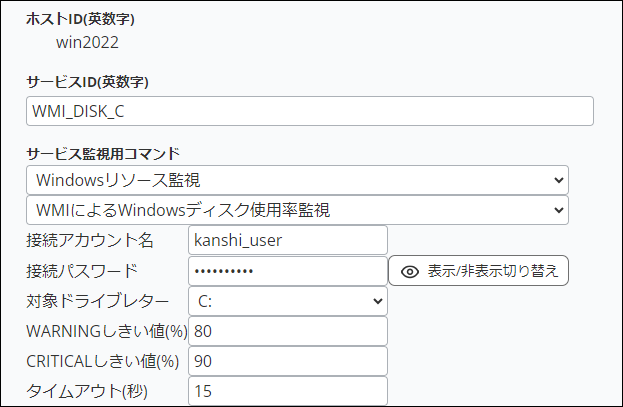623x407 pixels.
Task: Open the Windowsリソース監視 category dropdown
Action: click(297, 180)
